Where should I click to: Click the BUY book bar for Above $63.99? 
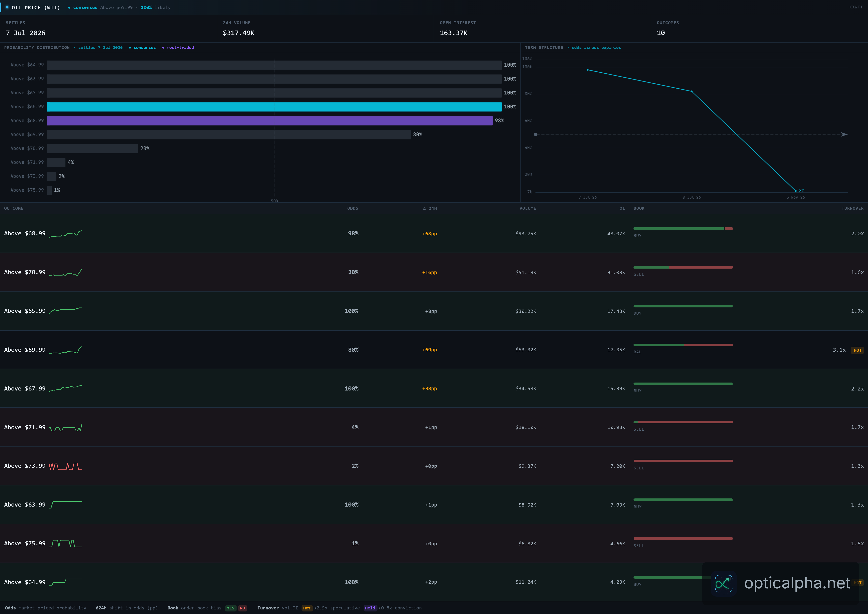click(683, 500)
